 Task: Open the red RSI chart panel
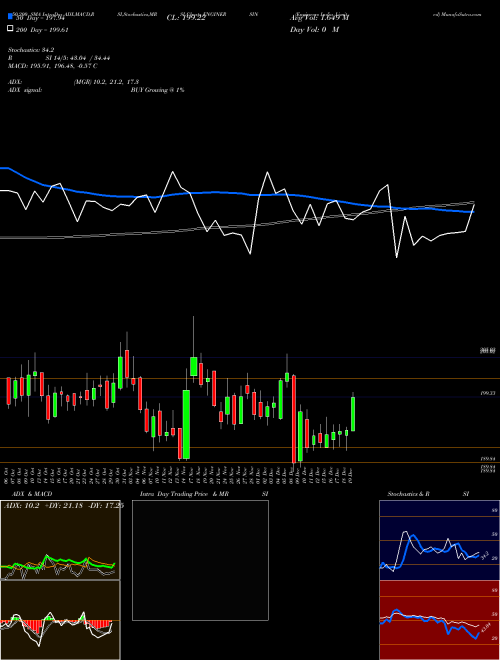point(439,620)
